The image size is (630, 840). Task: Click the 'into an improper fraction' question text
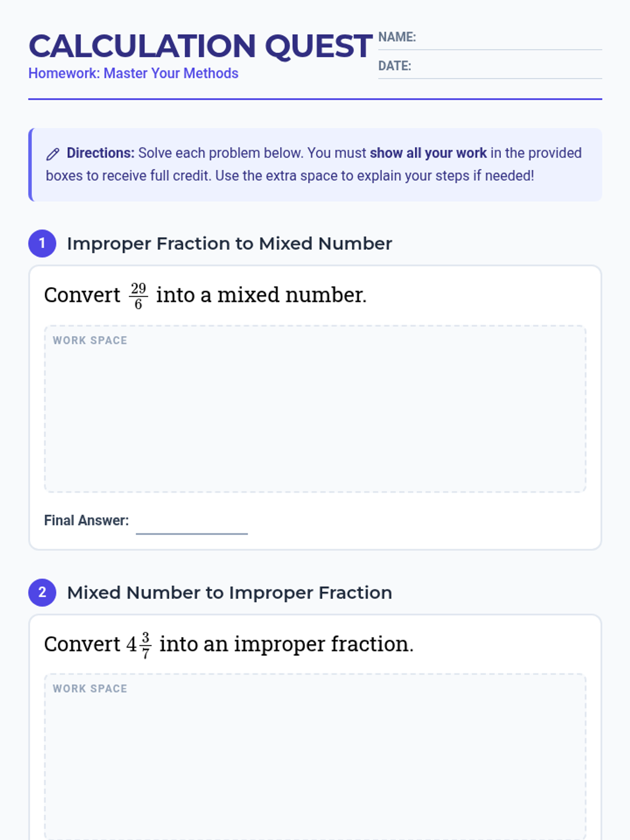point(286,644)
